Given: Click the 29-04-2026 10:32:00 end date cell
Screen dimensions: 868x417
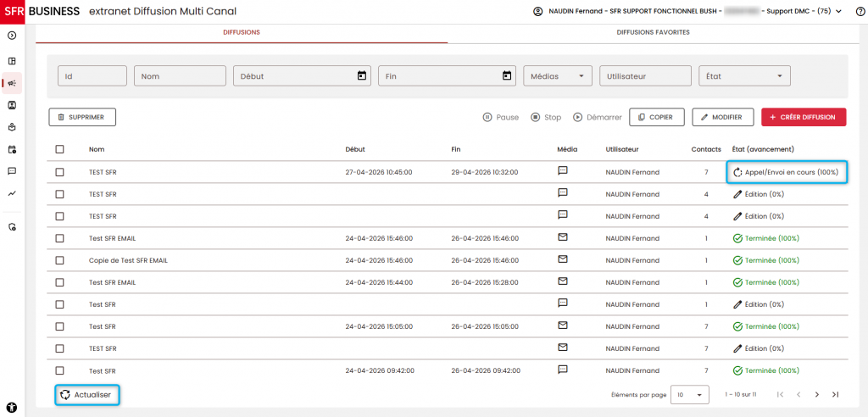Looking at the screenshot, I should click(x=485, y=172).
